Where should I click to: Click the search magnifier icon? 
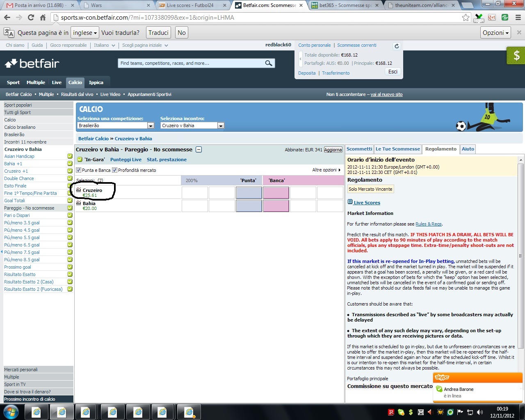coord(269,63)
